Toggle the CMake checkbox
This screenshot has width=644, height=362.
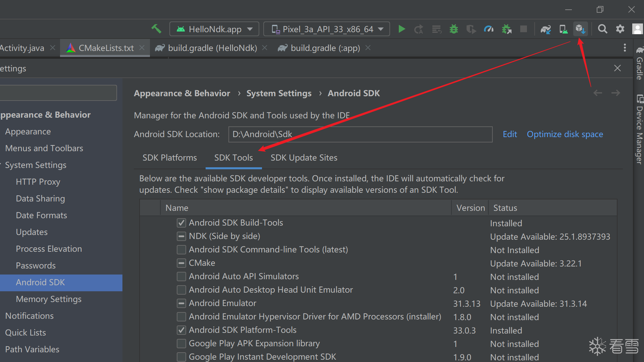click(x=181, y=263)
